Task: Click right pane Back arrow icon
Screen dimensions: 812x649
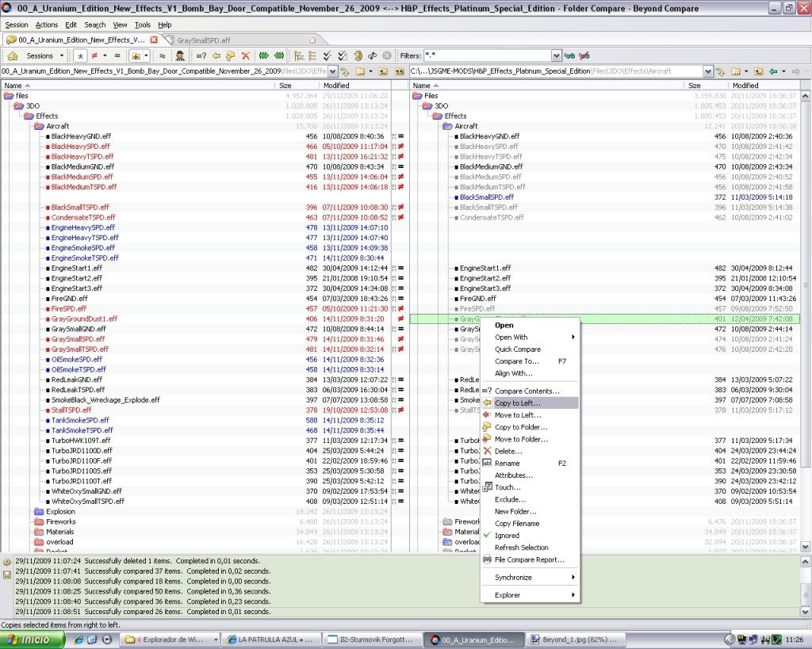Action: pyautogui.click(x=773, y=71)
